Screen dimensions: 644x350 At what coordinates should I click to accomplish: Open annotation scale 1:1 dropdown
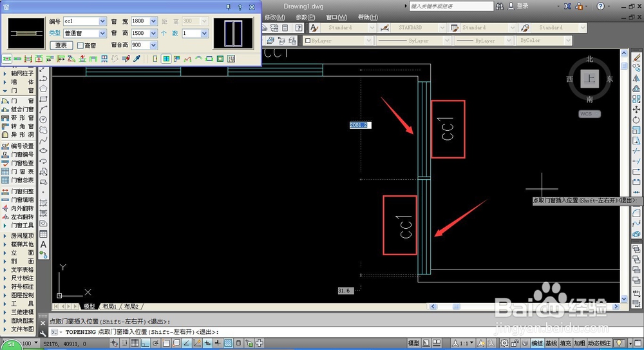tap(463, 343)
